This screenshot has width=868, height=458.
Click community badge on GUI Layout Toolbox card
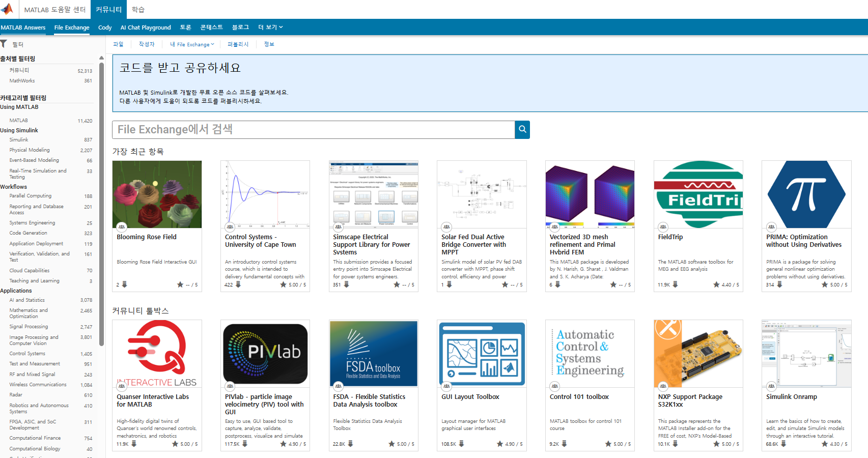pyautogui.click(x=446, y=387)
